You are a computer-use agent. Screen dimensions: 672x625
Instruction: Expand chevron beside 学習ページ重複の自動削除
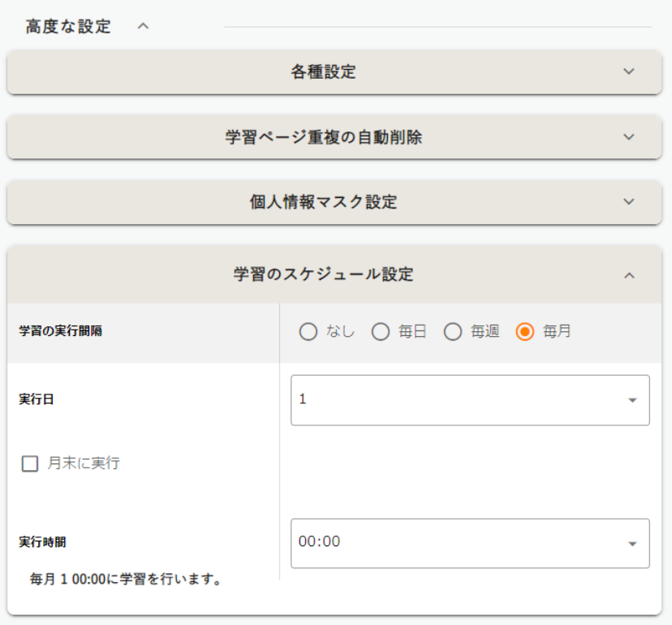pos(629,137)
